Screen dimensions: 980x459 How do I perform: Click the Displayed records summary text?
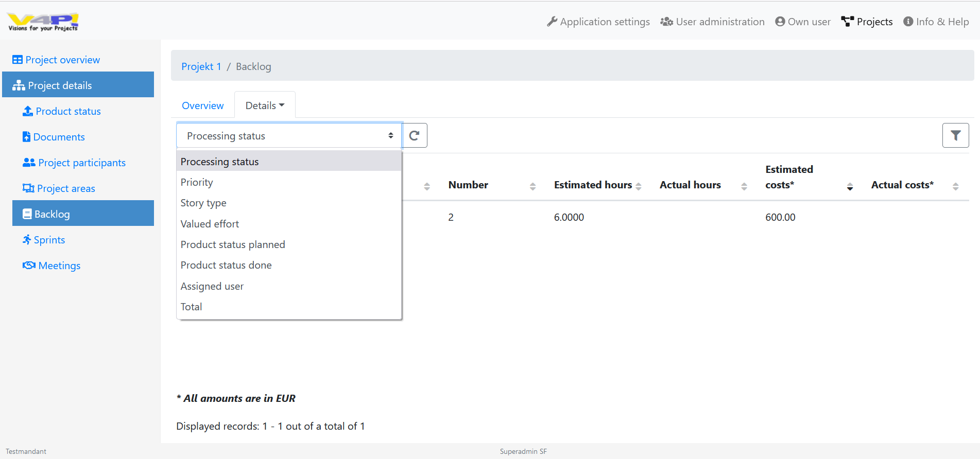tap(270, 426)
